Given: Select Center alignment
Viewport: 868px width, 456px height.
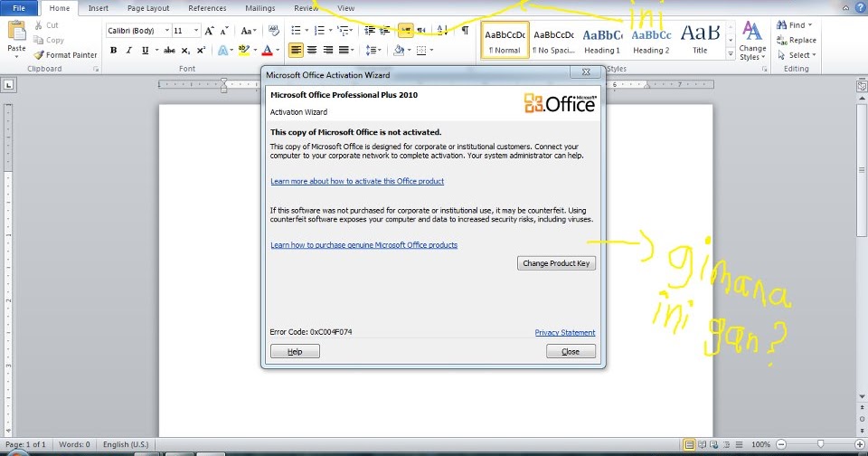Looking at the screenshot, I should point(312,51).
